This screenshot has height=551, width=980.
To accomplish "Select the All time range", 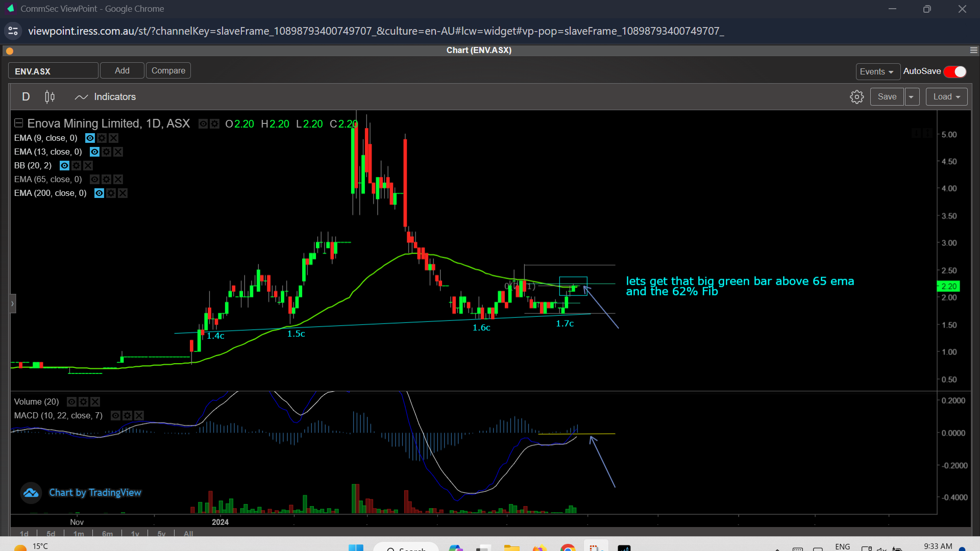I will (x=188, y=534).
